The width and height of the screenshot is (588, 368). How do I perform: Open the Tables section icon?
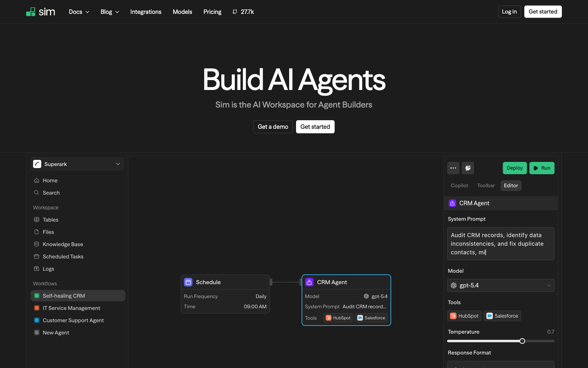click(x=37, y=220)
